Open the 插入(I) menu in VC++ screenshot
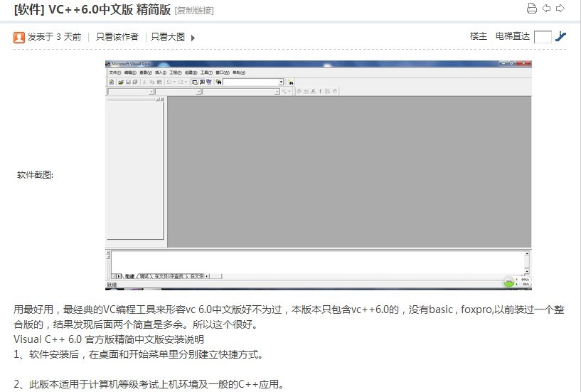This screenshot has height=392, width=581. point(161,73)
